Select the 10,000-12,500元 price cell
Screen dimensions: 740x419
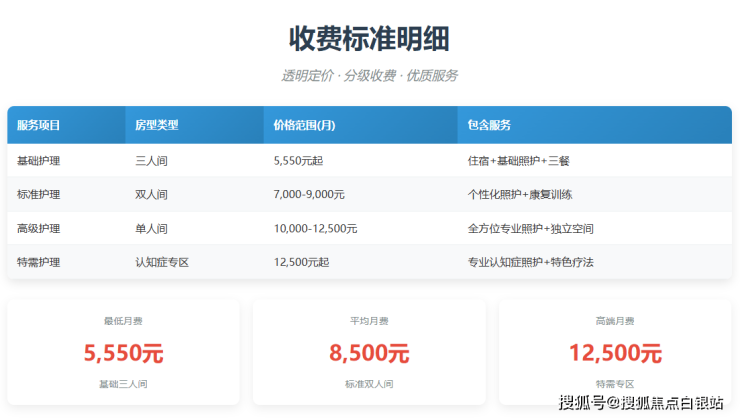pos(315,228)
